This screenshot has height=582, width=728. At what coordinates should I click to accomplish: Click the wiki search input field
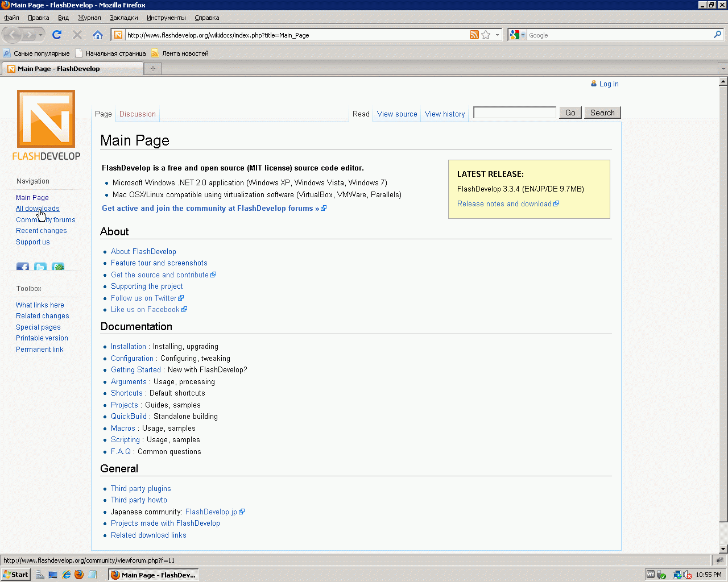click(x=515, y=113)
